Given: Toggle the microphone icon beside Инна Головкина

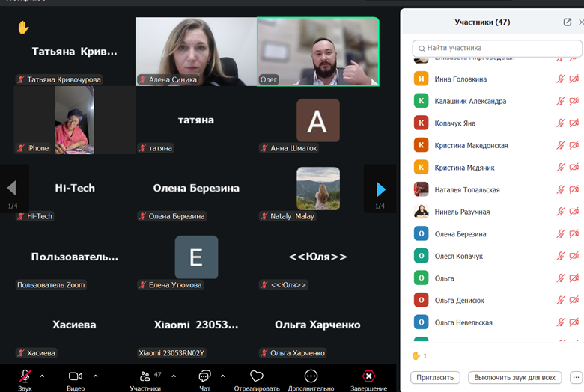Looking at the screenshot, I should (x=561, y=79).
